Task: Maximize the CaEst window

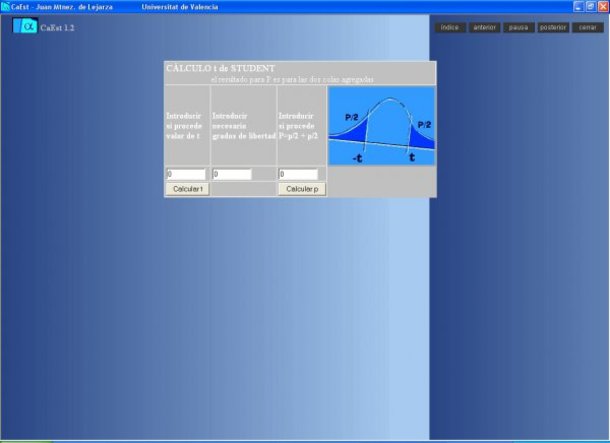Action: point(589,6)
